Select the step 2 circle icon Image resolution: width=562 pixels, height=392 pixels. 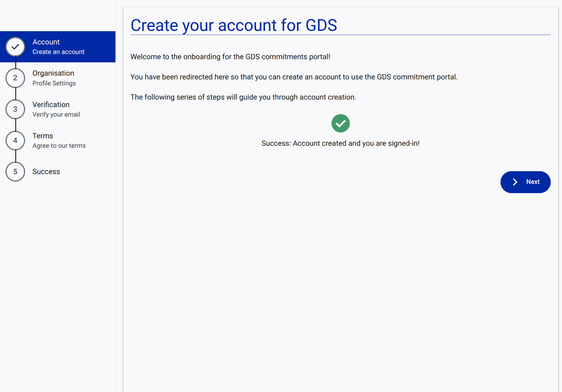pos(15,78)
